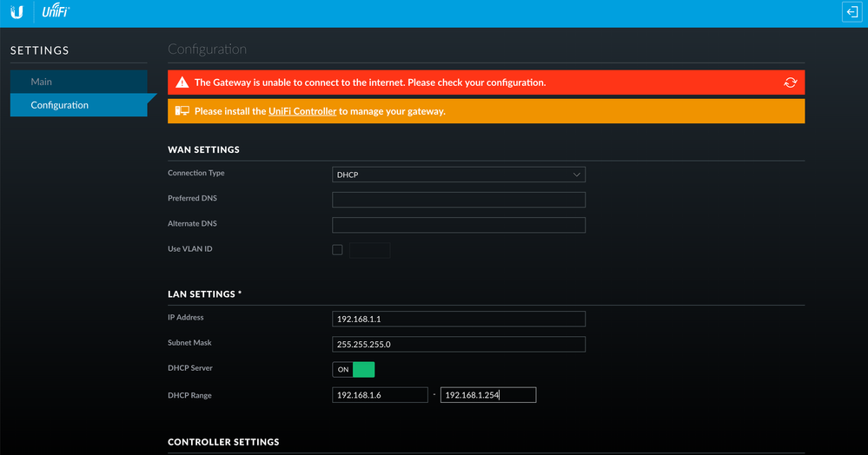868x455 pixels.
Task: Edit DHCP Range end 192.168.1.254
Action: pos(488,395)
